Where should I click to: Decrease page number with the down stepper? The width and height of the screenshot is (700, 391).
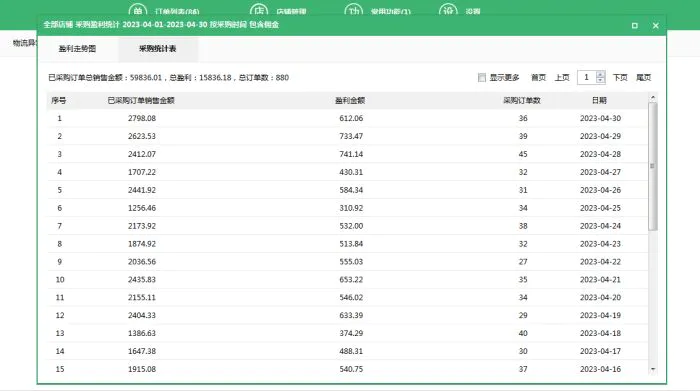[600, 81]
